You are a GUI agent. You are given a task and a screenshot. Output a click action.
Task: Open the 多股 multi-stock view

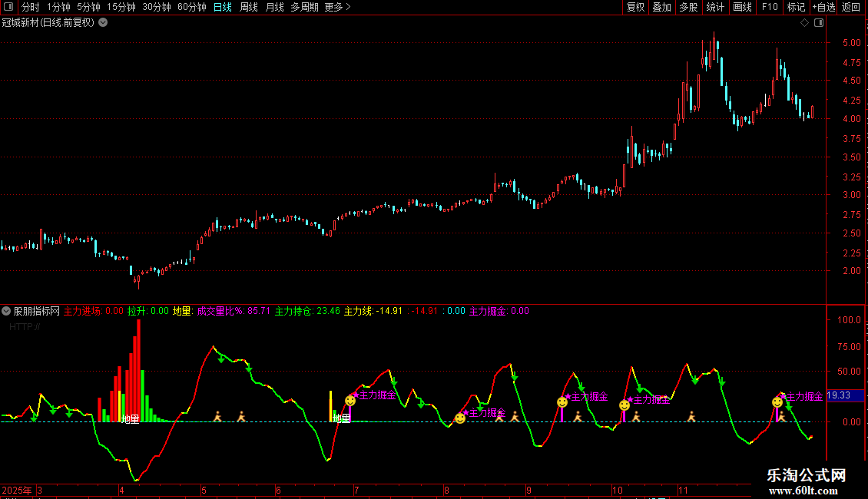point(688,7)
